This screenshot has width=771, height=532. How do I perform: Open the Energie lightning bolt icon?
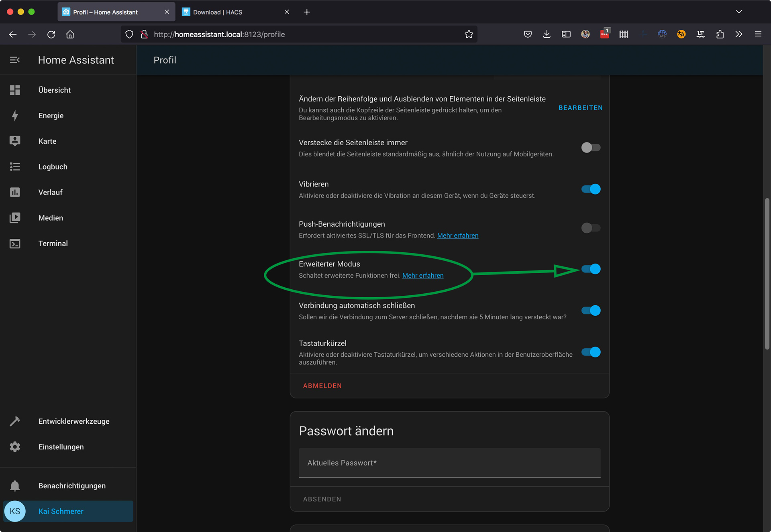tap(15, 116)
